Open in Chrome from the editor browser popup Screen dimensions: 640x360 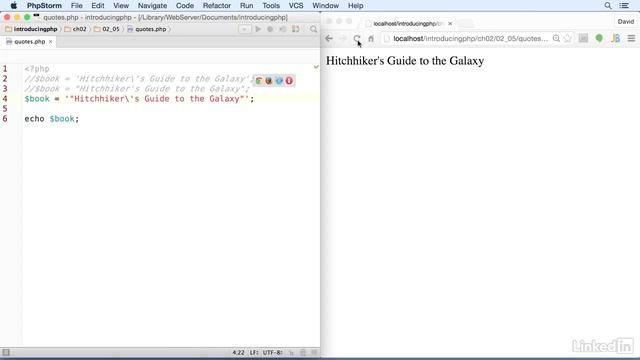(259, 81)
